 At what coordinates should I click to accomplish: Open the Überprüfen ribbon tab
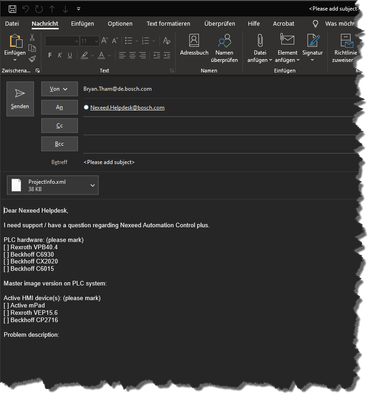pos(220,24)
